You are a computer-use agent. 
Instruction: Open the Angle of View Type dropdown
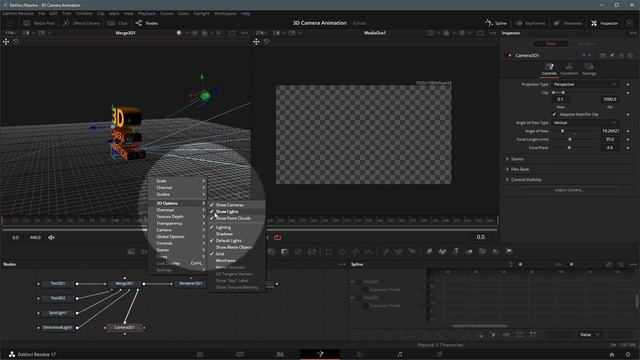585,123
